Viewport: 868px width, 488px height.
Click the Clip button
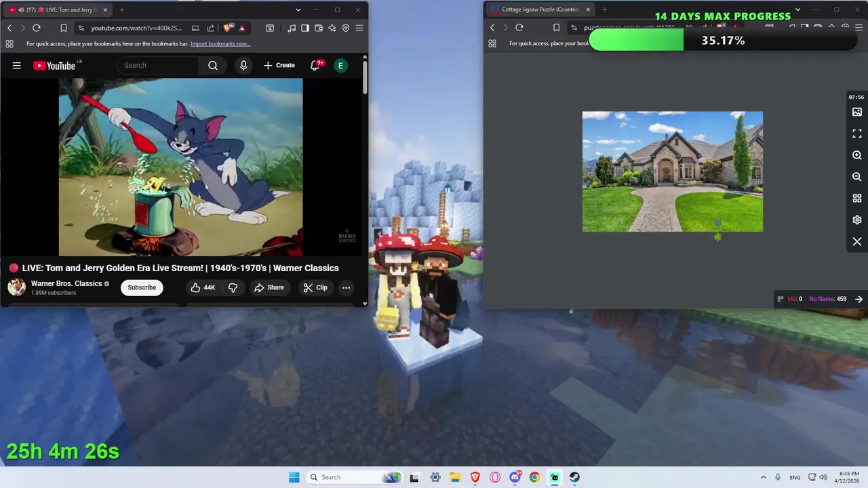[315, 287]
